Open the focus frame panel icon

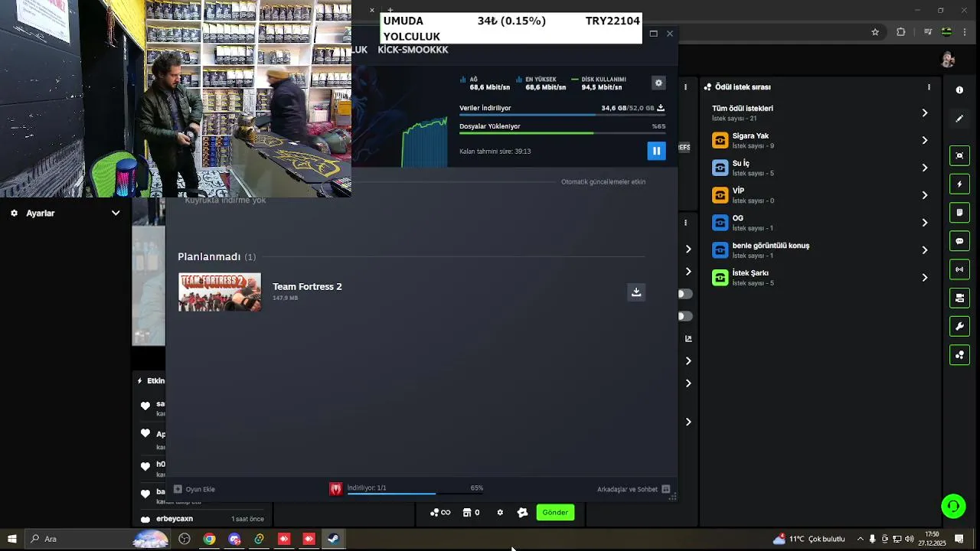click(959, 155)
